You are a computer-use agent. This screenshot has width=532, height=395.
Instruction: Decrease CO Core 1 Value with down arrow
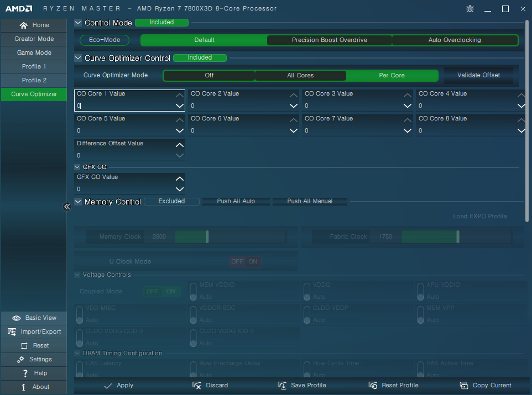tap(180, 106)
